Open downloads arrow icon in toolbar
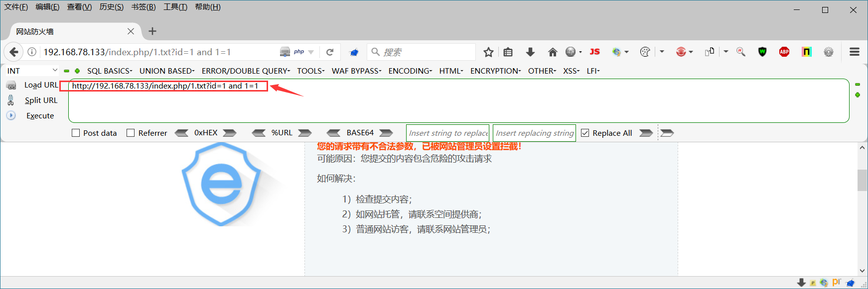Viewport: 868px width, 289px height. 530,52
